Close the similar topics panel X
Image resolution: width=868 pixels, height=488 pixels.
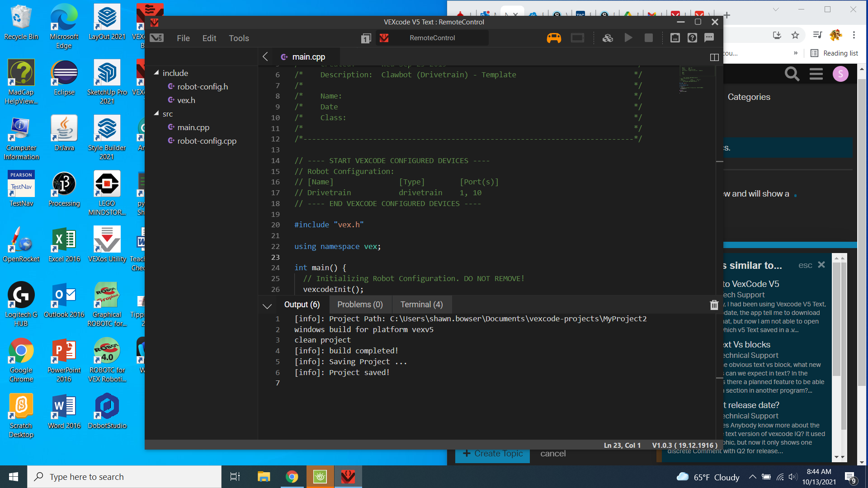821,265
